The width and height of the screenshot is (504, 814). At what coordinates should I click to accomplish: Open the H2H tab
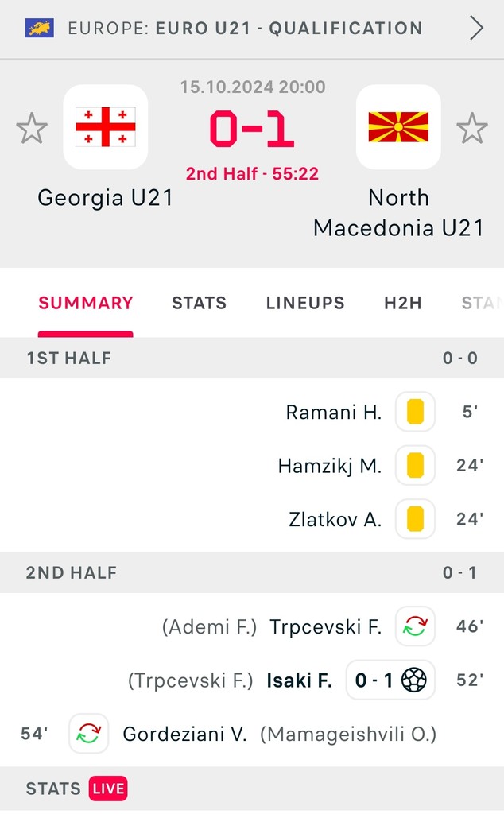tap(403, 303)
